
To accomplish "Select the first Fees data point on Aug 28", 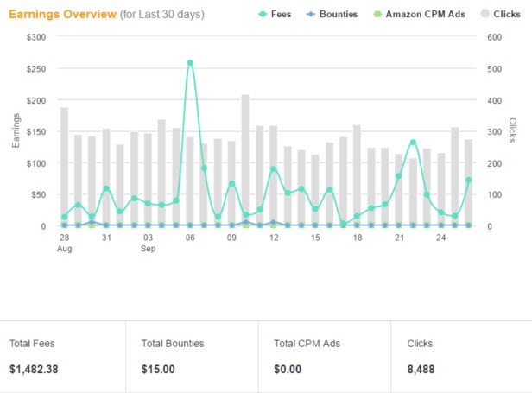I will 64,217.
